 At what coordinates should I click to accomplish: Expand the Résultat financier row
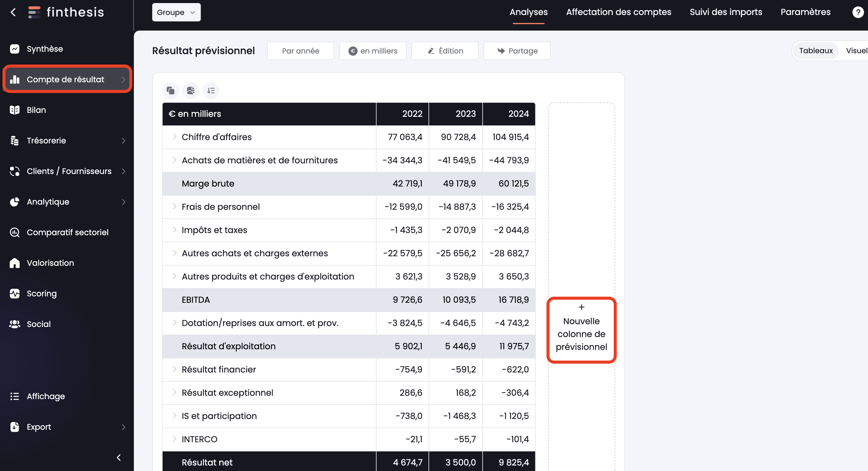[x=174, y=369]
